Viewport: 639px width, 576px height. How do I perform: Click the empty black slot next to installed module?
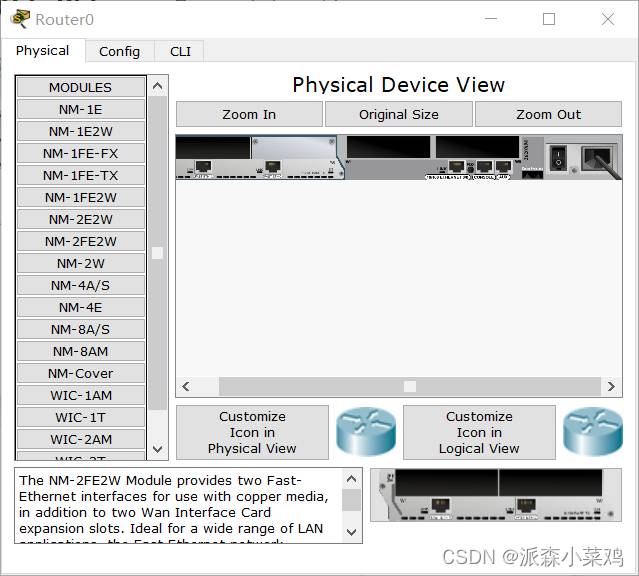(x=388, y=147)
